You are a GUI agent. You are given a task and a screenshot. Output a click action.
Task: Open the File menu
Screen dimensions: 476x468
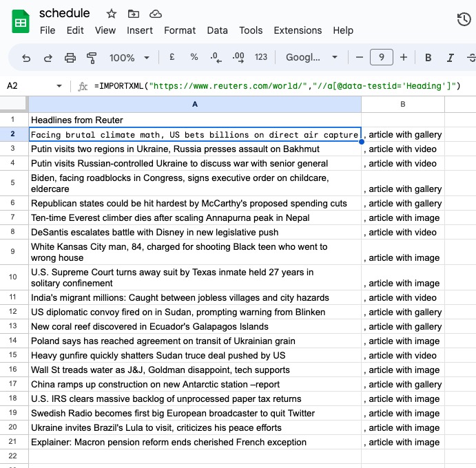(48, 30)
